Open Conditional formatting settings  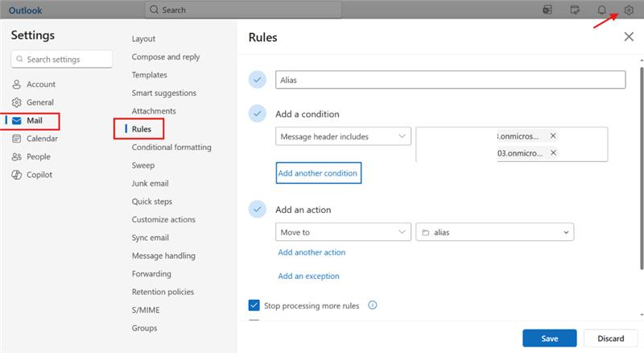(171, 147)
